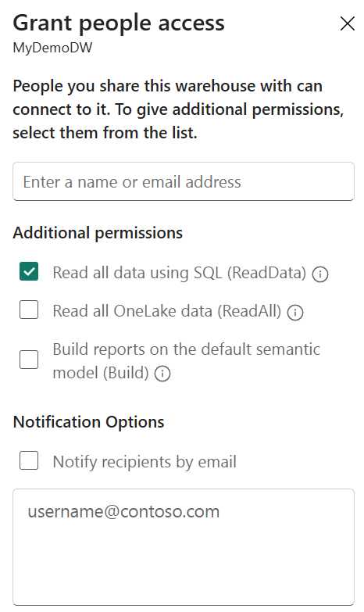Close the Grant people access panel

click(x=348, y=23)
